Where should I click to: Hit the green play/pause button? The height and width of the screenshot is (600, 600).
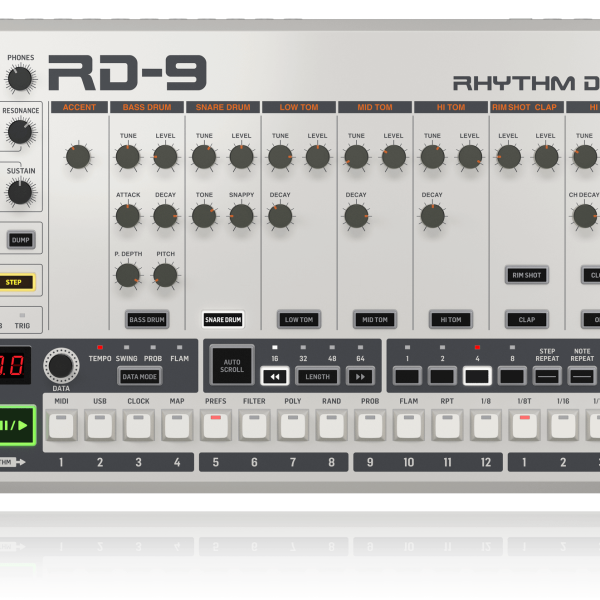(x=16, y=425)
